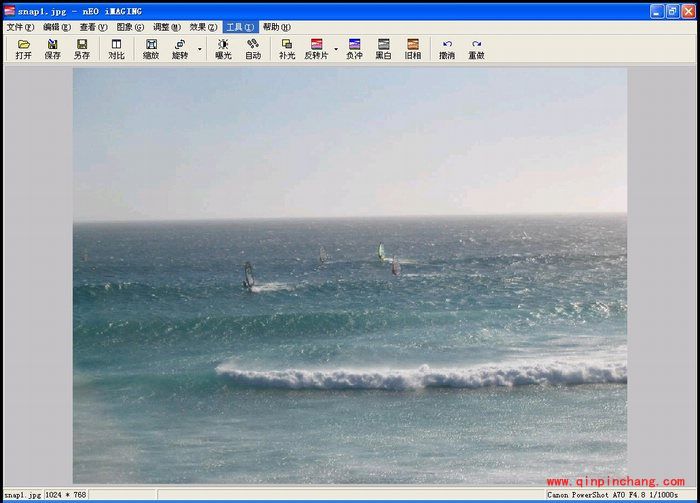This screenshot has height=503, width=700.
Task: Apply the 负冲 cross-process effect
Action: point(354,49)
